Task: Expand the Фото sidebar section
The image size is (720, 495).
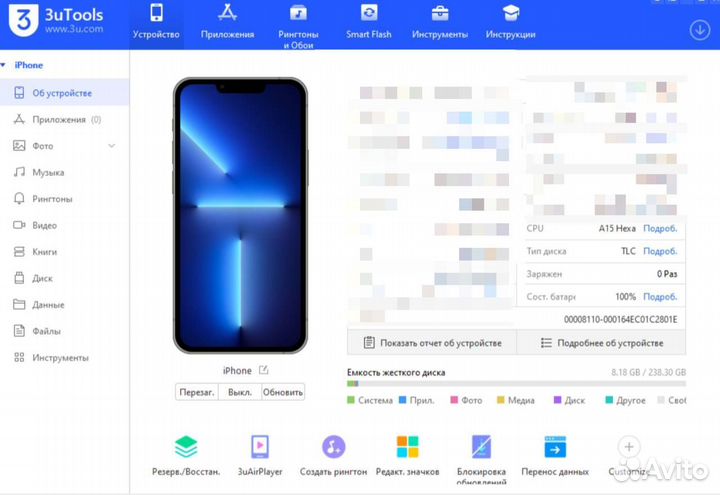Action: pyautogui.click(x=112, y=146)
